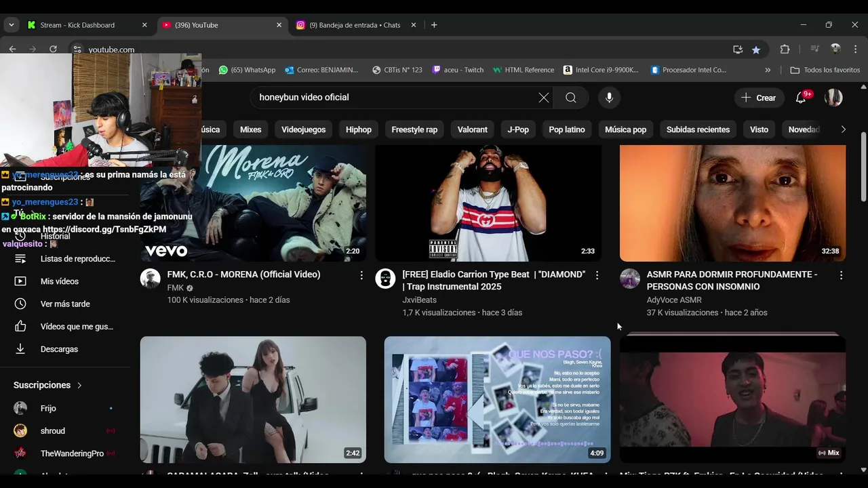Select the Visto filter chip
This screenshot has height=488, width=868.
(759, 129)
